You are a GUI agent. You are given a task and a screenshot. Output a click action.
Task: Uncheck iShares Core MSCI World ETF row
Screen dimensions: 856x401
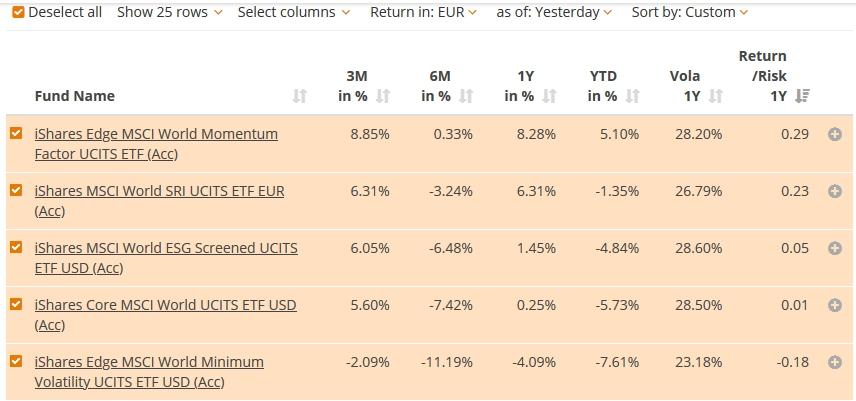(16, 304)
